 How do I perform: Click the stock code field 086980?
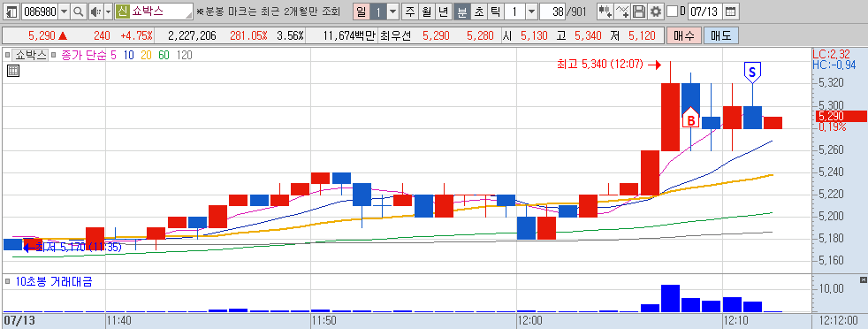point(39,11)
